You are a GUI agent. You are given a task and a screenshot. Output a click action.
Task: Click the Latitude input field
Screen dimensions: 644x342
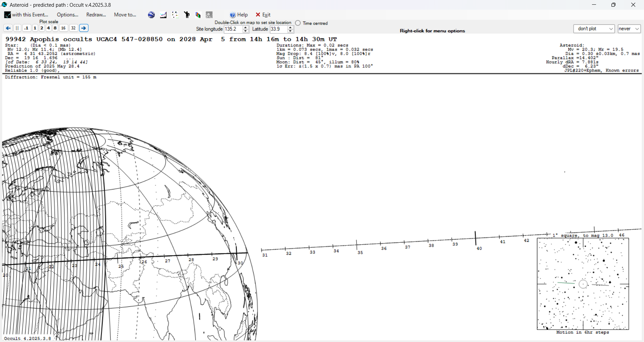pyautogui.click(x=279, y=29)
